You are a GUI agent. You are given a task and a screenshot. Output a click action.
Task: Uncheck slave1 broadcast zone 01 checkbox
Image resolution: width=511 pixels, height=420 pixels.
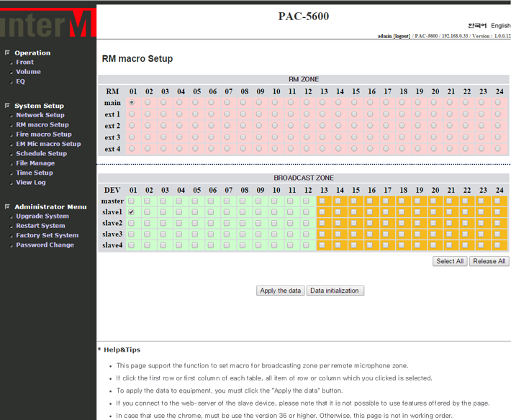click(131, 212)
